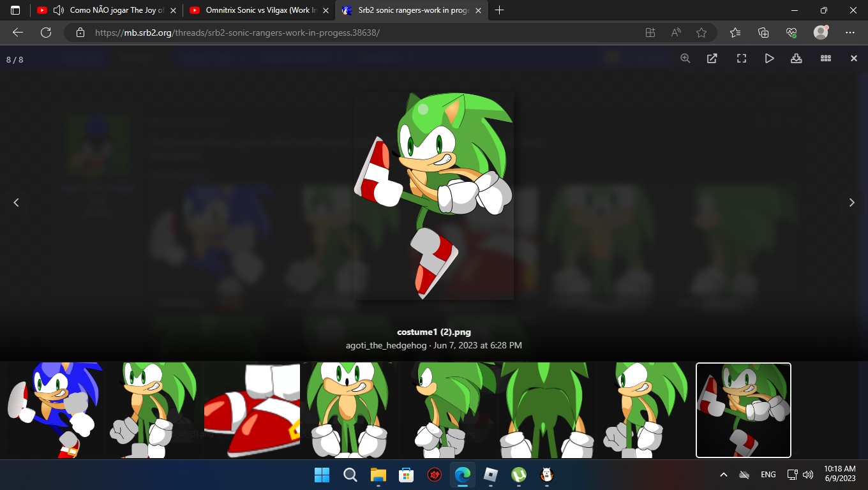Open the Favorites list

coord(735,33)
